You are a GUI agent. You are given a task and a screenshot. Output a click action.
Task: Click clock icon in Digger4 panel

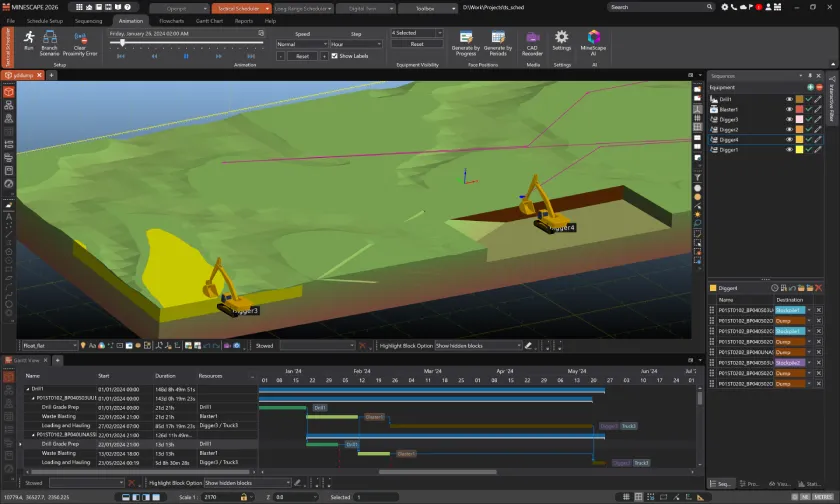point(775,288)
